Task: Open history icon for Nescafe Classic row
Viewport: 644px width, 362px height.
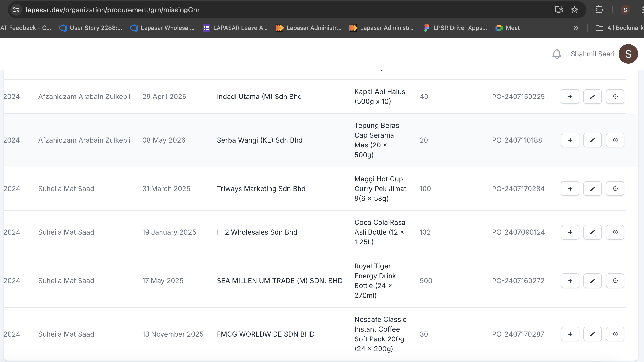Action: tap(615, 334)
